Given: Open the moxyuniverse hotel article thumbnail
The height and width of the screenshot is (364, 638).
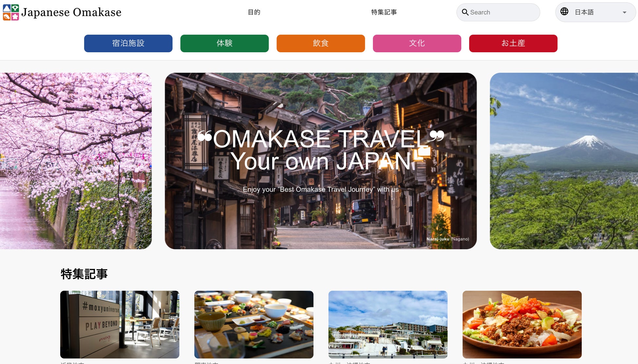Looking at the screenshot, I should pyautogui.click(x=119, y=324).
